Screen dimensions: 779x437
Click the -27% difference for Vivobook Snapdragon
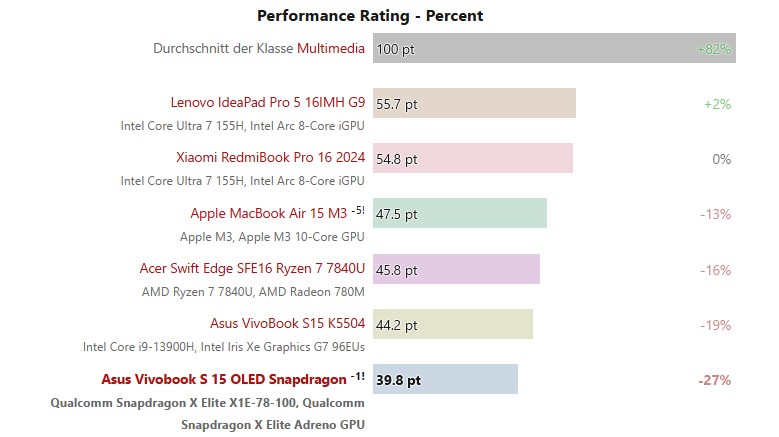(714, 380)
